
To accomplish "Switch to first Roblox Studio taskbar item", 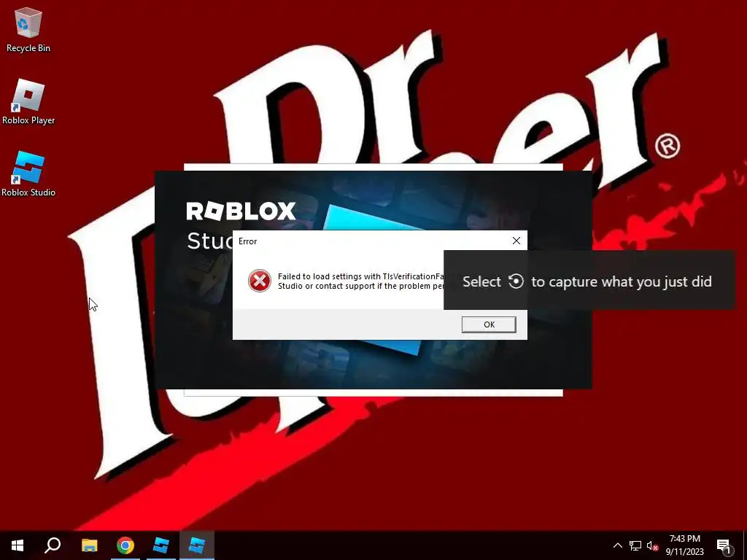I will coord(161,545).
